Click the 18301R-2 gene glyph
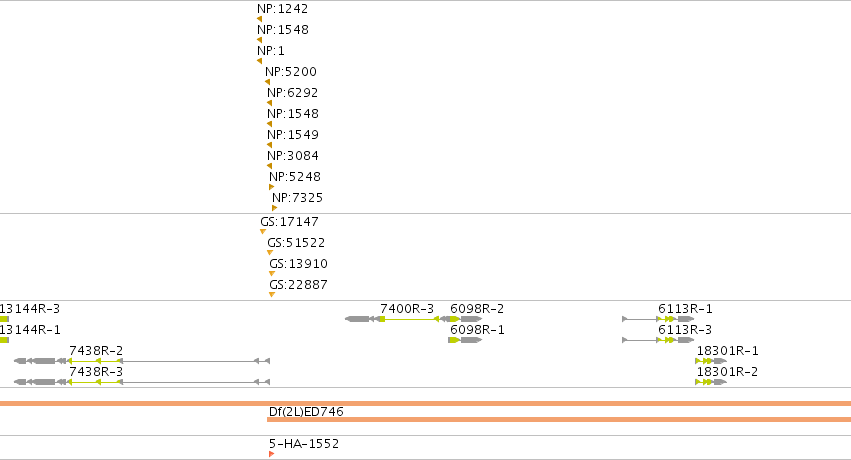This screenshot has width=851, height=460. (x=711, y=382)
